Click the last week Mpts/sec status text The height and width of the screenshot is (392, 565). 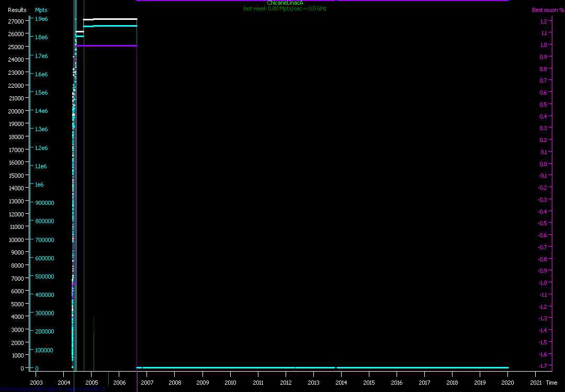[285, 9]
